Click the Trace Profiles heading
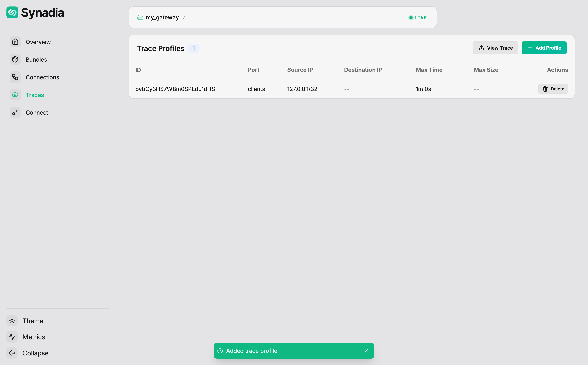 [161, 48]
